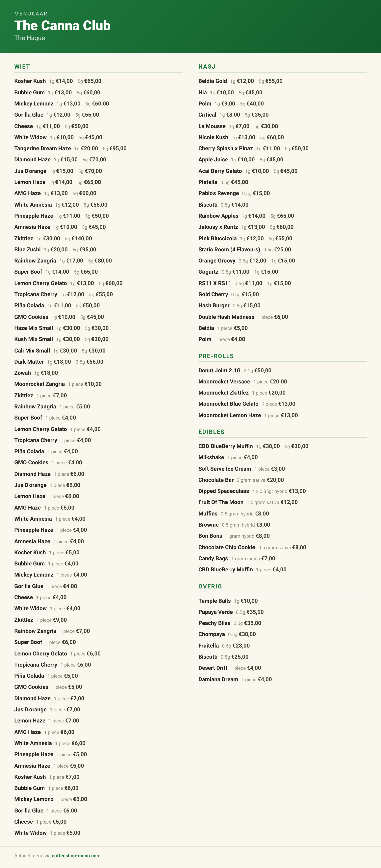This screenshot has height=868, width=381.
Task: Select Temple Balls in Overig
Action: tap(228, 601)
